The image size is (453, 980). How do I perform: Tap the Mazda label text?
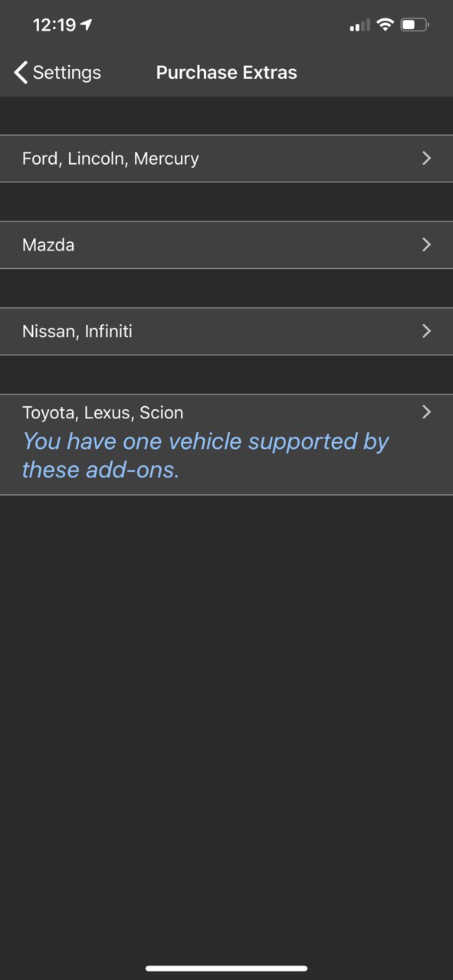(48, 245)
